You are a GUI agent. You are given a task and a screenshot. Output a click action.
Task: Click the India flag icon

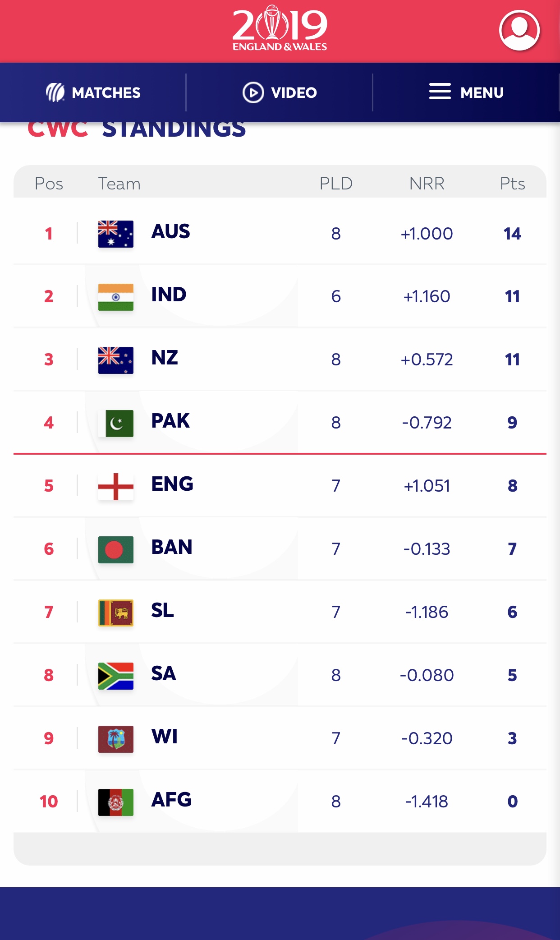(x=116, y=297)
